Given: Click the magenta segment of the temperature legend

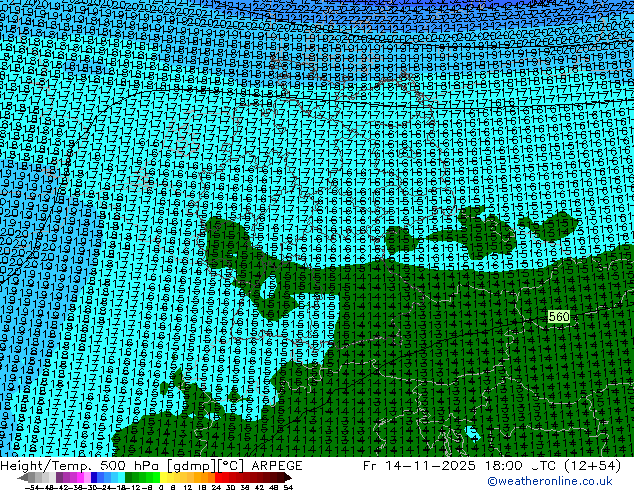Looking at the screenshot, I should click(x=80, y=477).
